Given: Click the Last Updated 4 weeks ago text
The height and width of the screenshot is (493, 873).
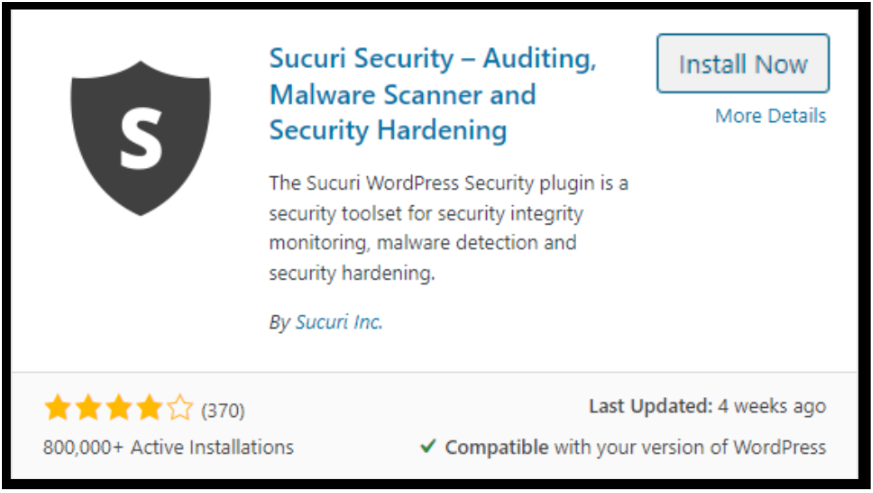Looking at the screenshot, I should pos(708,407).
